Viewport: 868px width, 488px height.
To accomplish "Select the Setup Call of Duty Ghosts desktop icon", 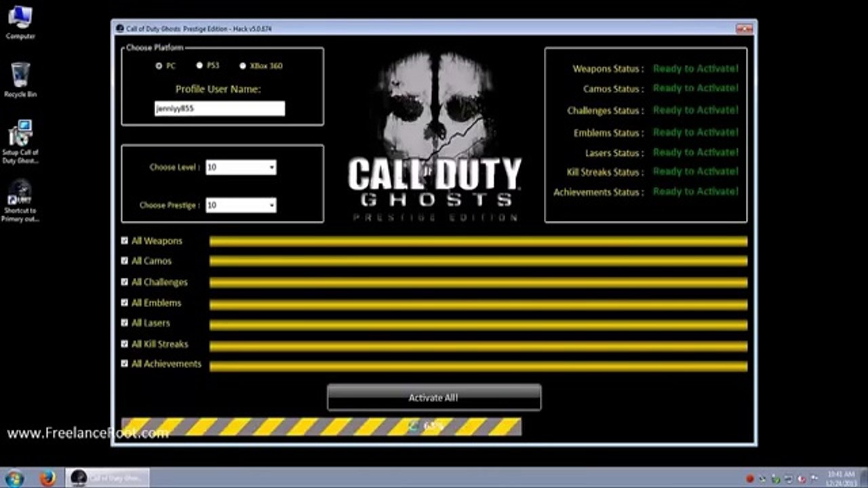I will point(20,142).
